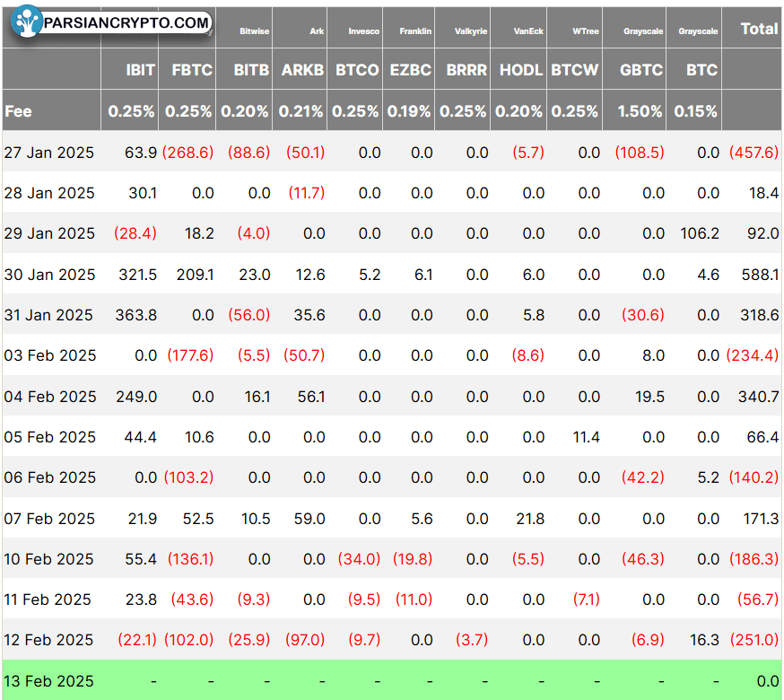The width and height of the screenshot is (784, 700).
Task: Select the 07 Feb 2025 date cell
Action: click(49, 519)
